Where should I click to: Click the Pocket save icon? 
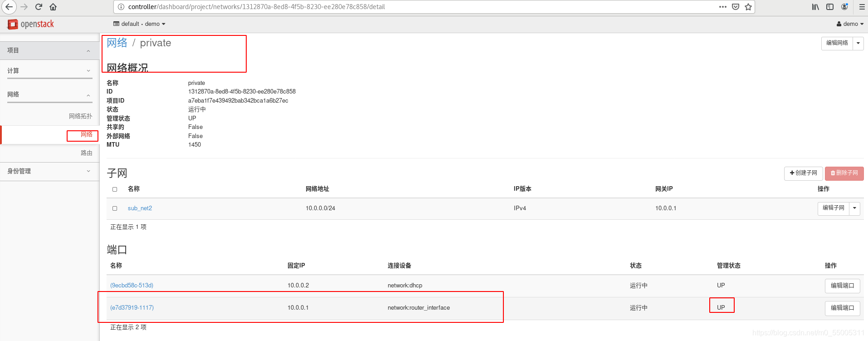coord(736,7)
